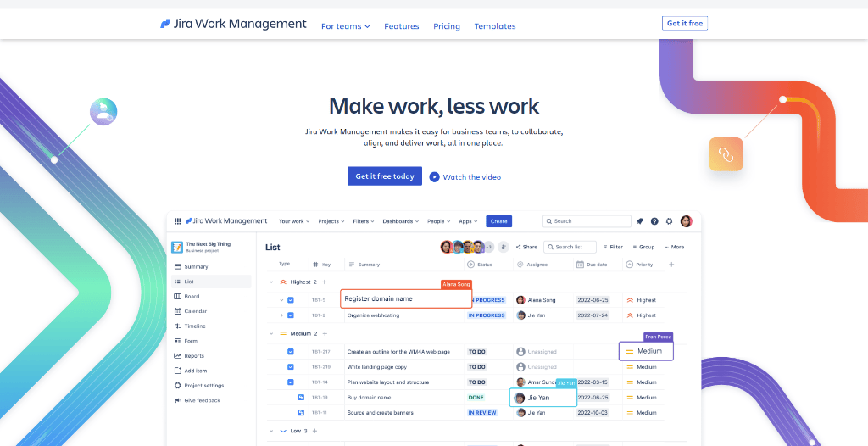This screenshot has height=446, width=868.
Task: Open the Your work dropdown menu
Action: [294, 221]
